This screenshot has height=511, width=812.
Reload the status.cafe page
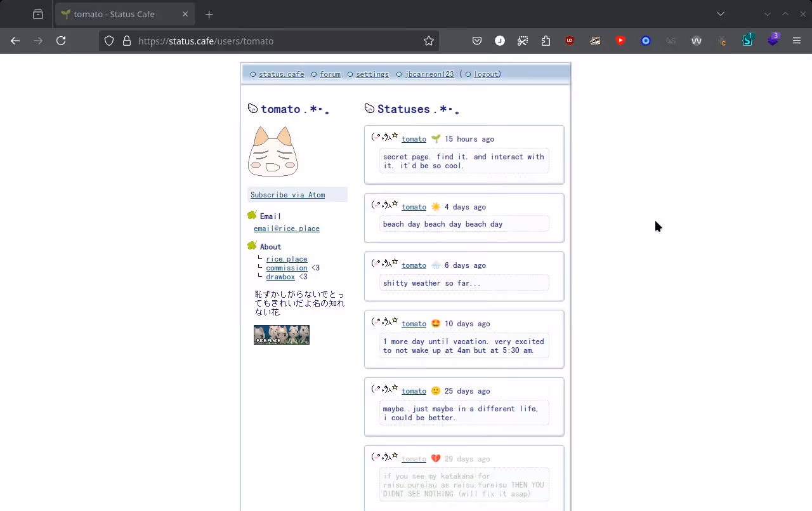(61, 41)
